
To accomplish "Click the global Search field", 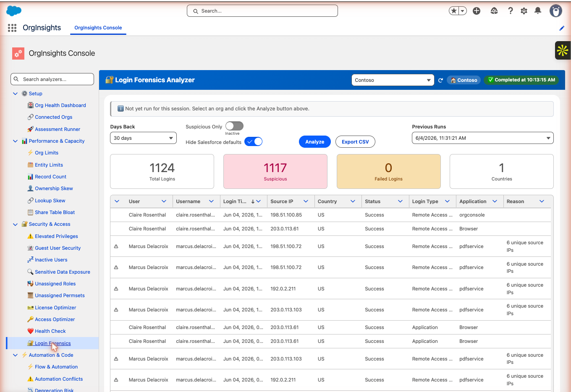I will [262, 11].
